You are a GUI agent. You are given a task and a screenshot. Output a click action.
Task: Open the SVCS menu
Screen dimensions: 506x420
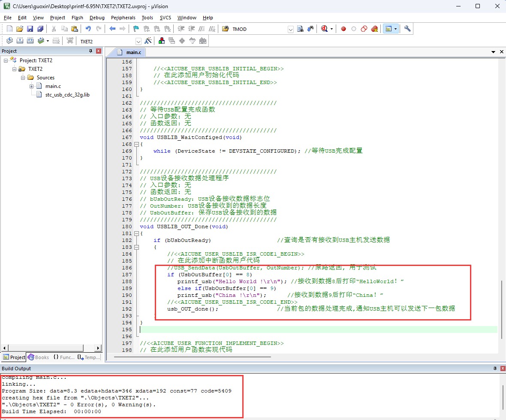coord(165,18)
